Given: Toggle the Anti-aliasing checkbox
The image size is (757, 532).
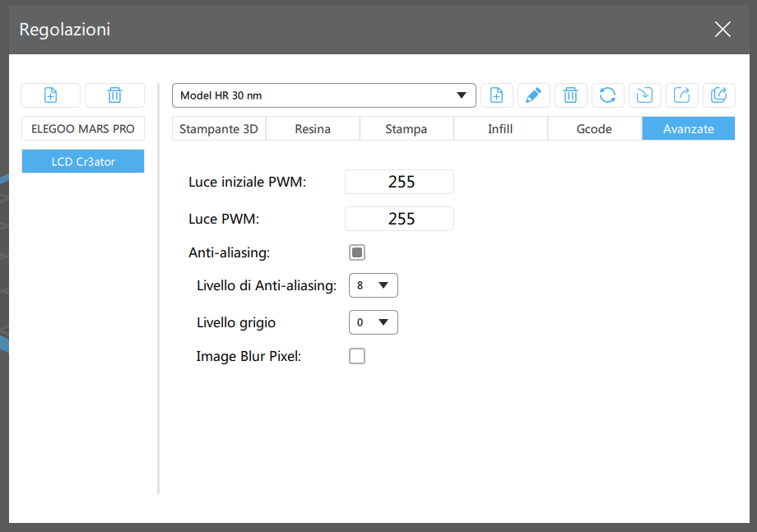Looking at the screenshot, I should (x=357, y=252).
